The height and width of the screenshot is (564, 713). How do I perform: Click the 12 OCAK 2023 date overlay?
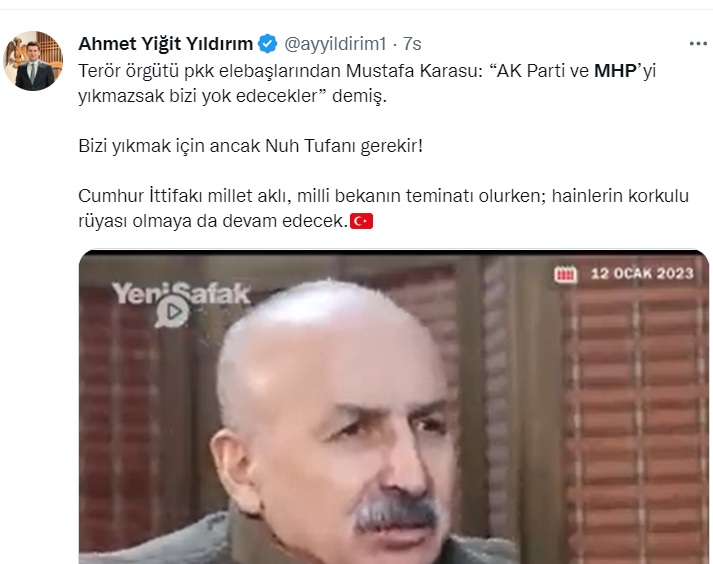click(642, 273)
